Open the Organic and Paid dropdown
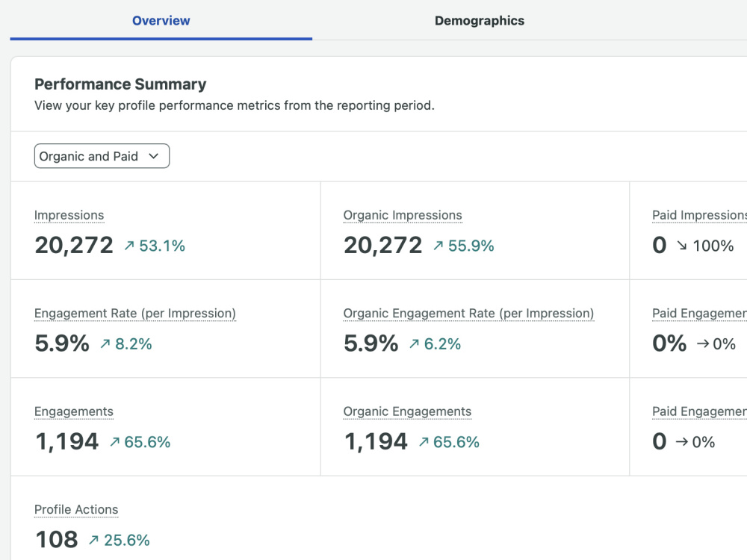This screenshot has width=747, height=560. point(102,156)
